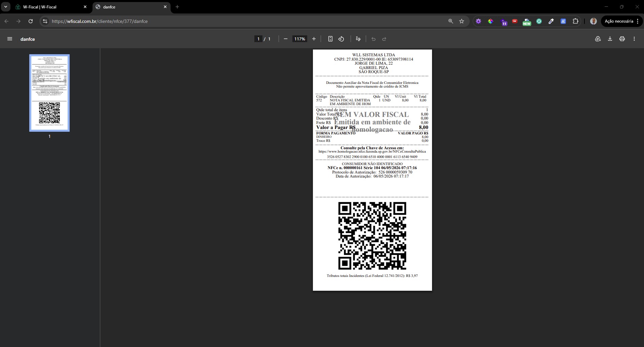Click the QR code on the receipt
The height and width of the screenshot is (347, 644).
[372, 236]
